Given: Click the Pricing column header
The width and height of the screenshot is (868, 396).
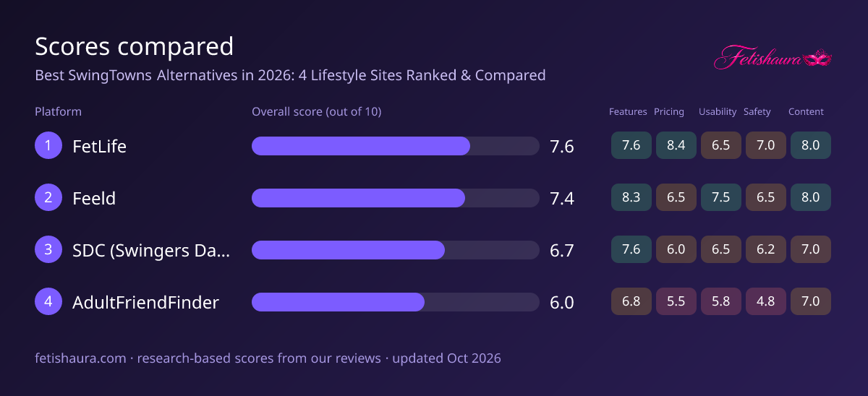Looking at the screenshot, I should pyautogui.click(x=669, y=112).
